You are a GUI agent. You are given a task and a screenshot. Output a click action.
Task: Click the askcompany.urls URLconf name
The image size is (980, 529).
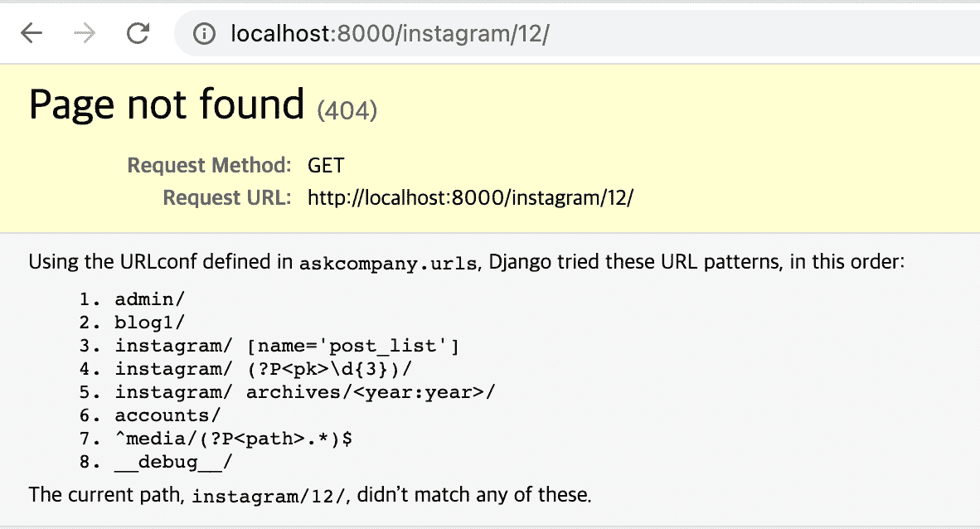tap(389, 264)
